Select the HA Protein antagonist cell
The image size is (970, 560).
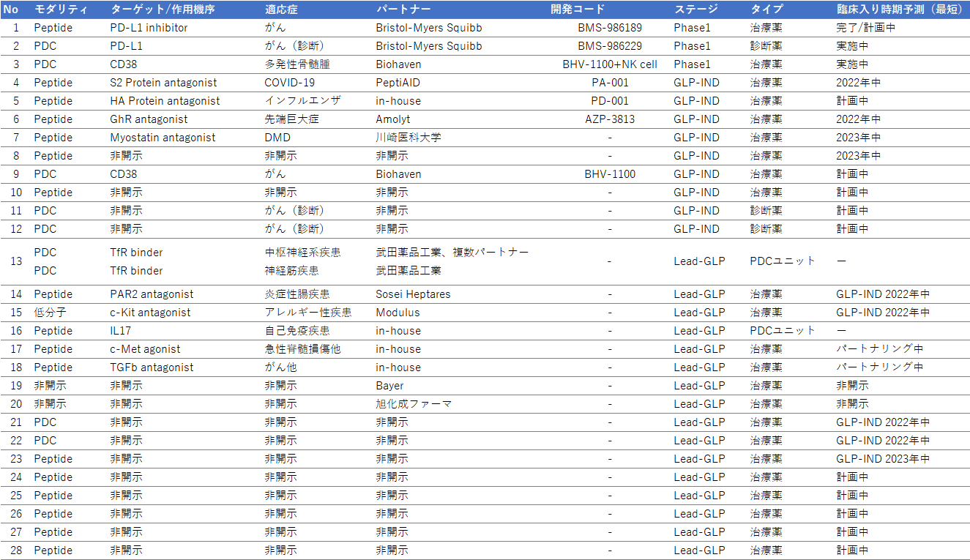pyautogui.click(x=165, y=101)
